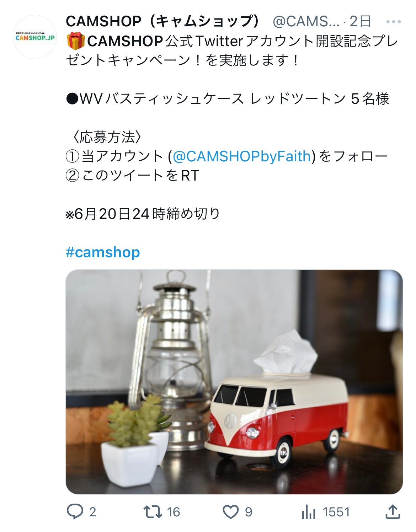
Task: Open the #camshop hashtag
Action: point(103,252)
